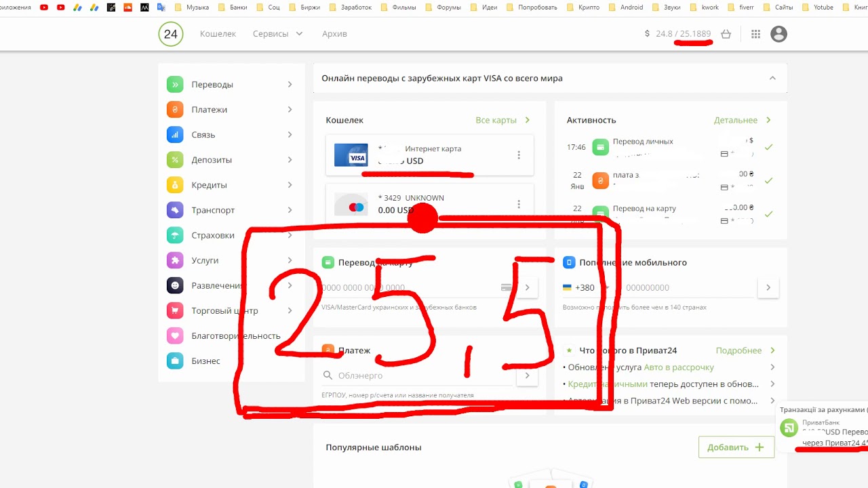This screenshot has height=488, width=868.
Task: Open the Музыка bookmarks folder
Action: tap(192, 7)
